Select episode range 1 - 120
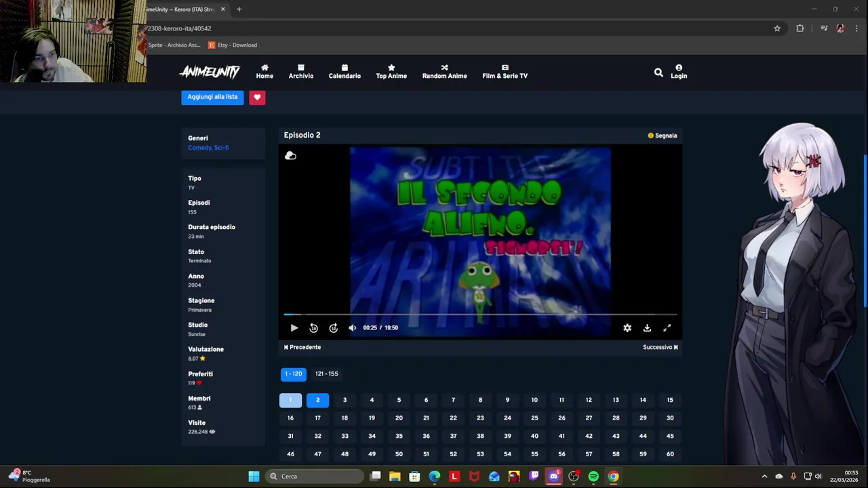This screenshot has width=868, height=488. click(x=293, y=374)
